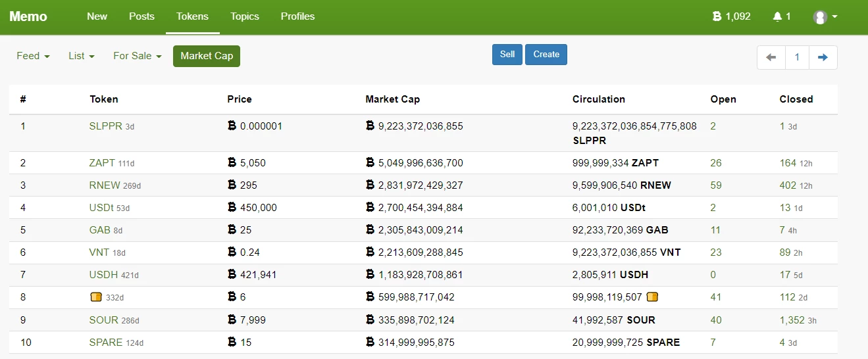
Task: Open the ZAPT token link
Action: tap(102, 163)
